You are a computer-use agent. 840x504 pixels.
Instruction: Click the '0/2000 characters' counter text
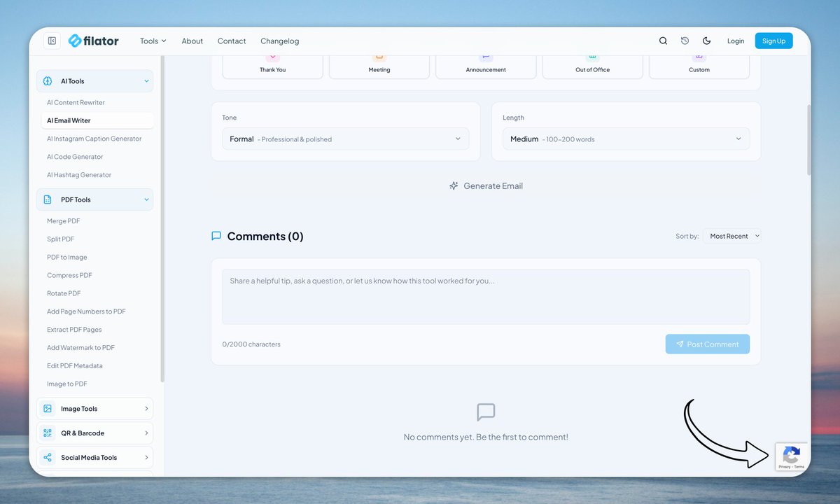pos(251,344)
